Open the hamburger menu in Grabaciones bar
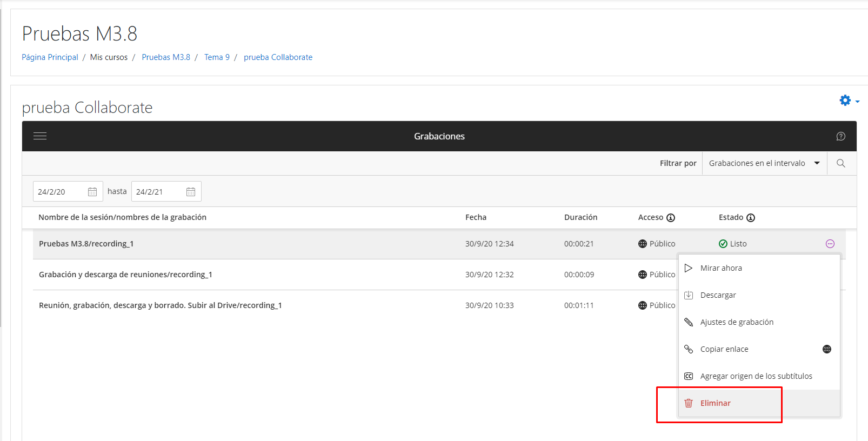Screen dimensions: 868x441 pyautogui.click(x=40, y=136)
